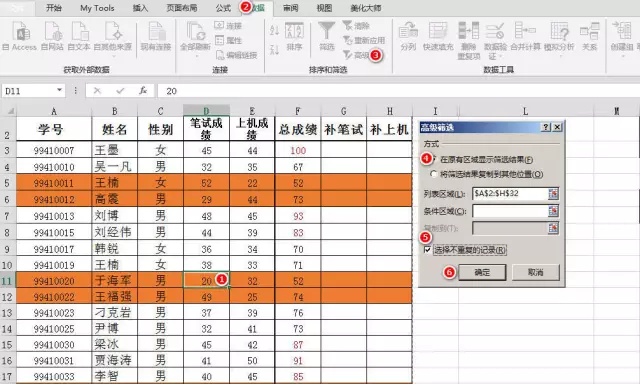Click 删除重复项 (Remove Duplicates)
Screen dimensions: 640x384
click(469, 40)
